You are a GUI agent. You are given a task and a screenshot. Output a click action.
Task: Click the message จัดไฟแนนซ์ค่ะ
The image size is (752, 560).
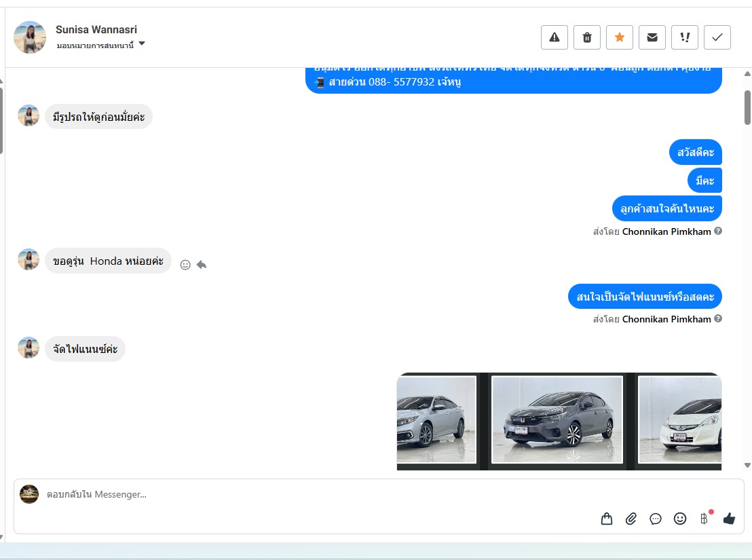86,349
